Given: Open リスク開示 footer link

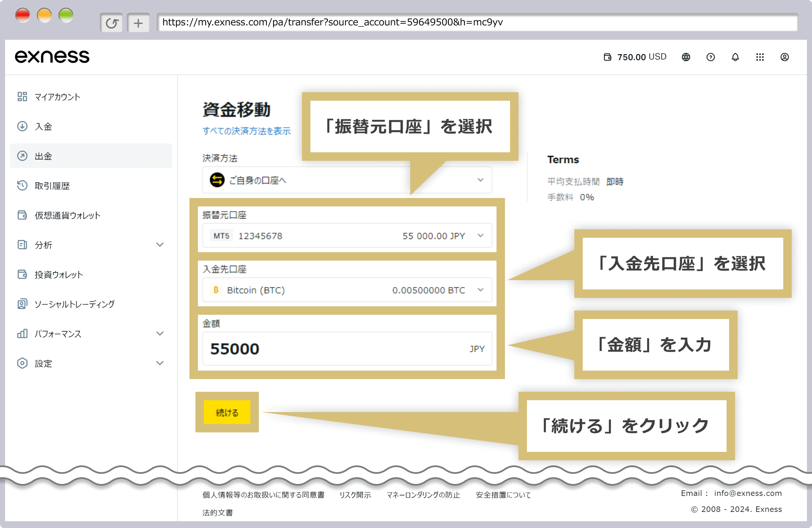Looking at the screenshot, I should (355, 495).
